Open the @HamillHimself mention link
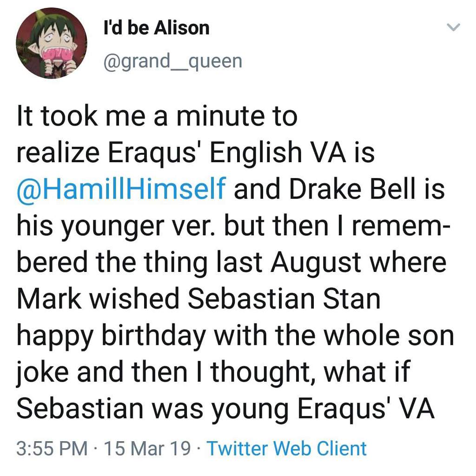The width and height of the screenshot is (476, 476). click(x=121, y=189)
